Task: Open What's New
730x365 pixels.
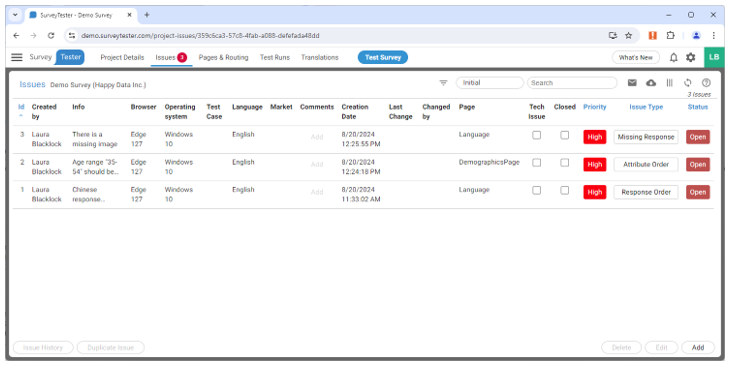Action: point(635,58)
